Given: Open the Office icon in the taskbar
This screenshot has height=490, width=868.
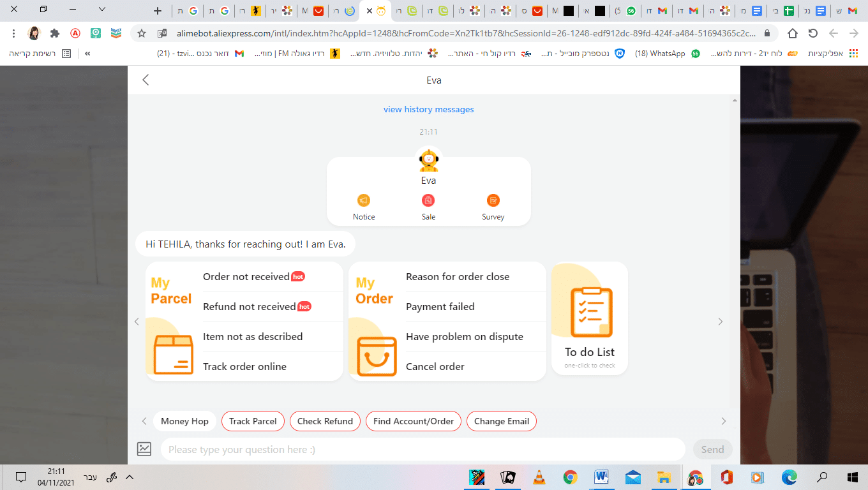Looking at the screenshot, I should [x=727, y=477].
